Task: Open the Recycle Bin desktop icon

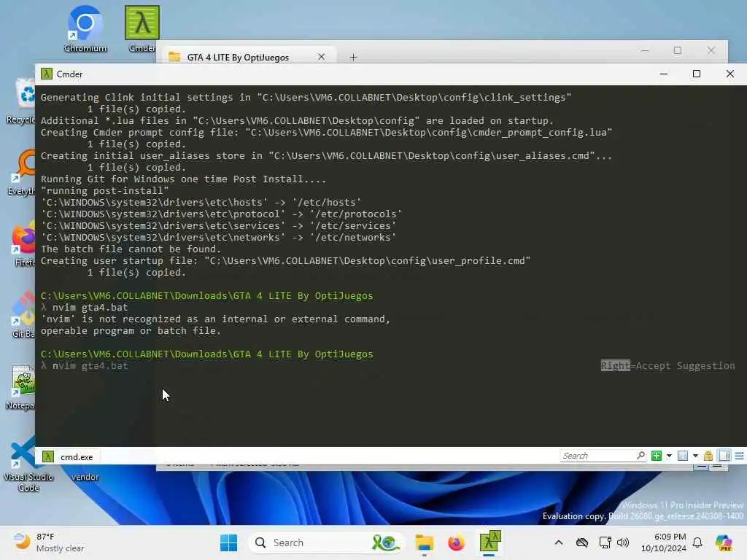Action: click(x=22, y=101)
